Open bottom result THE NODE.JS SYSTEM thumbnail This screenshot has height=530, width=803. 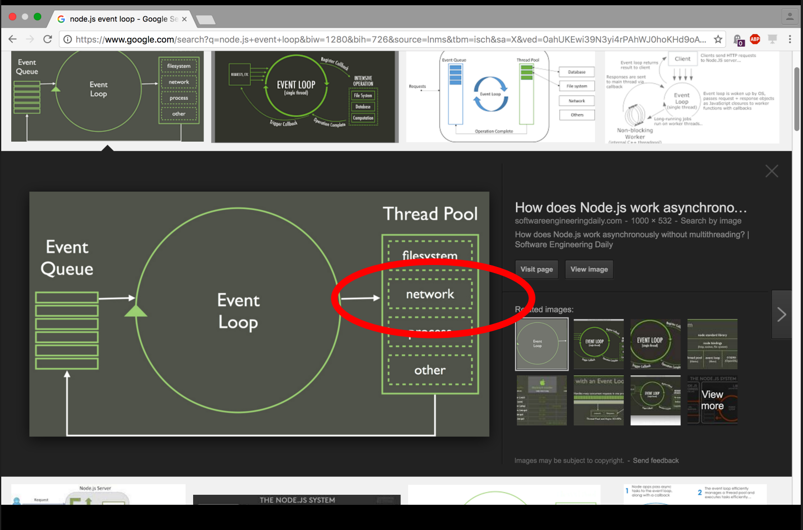pyautogui.click(x=297, y=500)
